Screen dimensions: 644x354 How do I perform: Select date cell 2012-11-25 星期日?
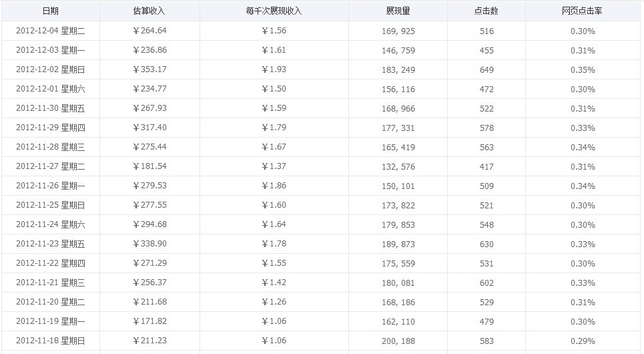coord(51,205)
